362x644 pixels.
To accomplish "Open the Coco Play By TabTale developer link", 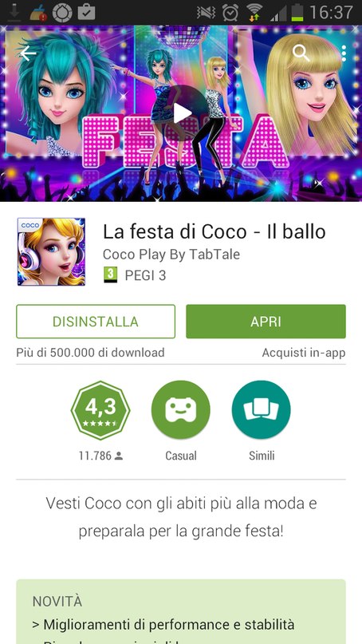I will 171,255.
